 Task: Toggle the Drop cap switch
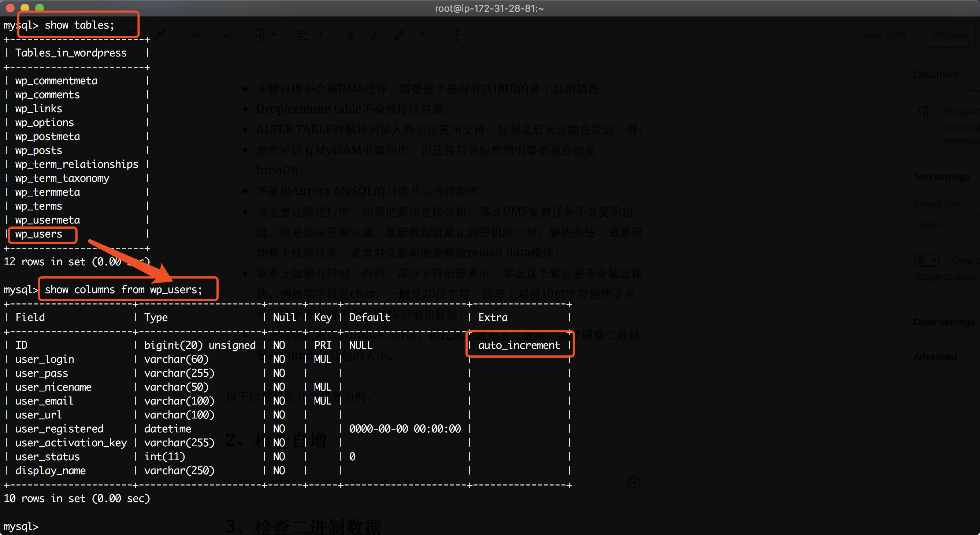[927, 261]
